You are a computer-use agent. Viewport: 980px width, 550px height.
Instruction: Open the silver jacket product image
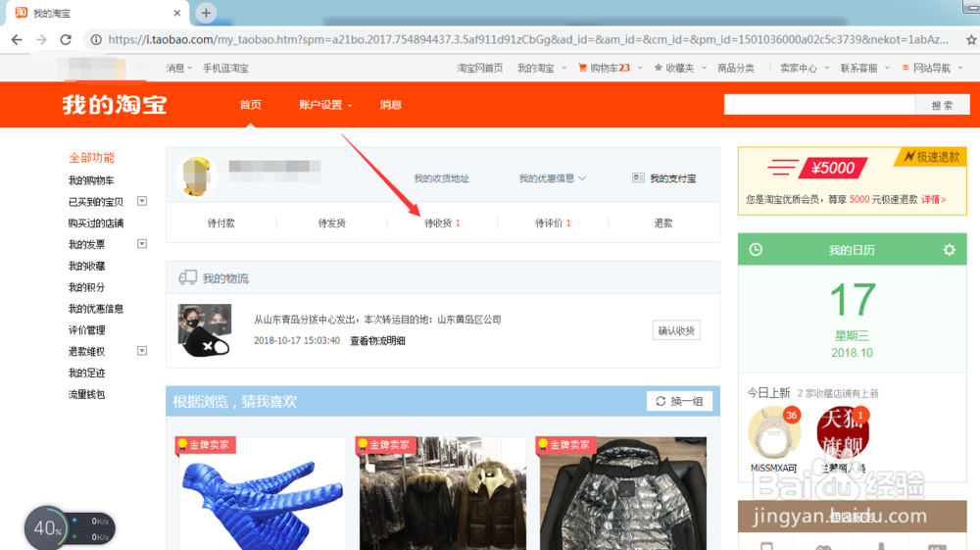(623, 494)
